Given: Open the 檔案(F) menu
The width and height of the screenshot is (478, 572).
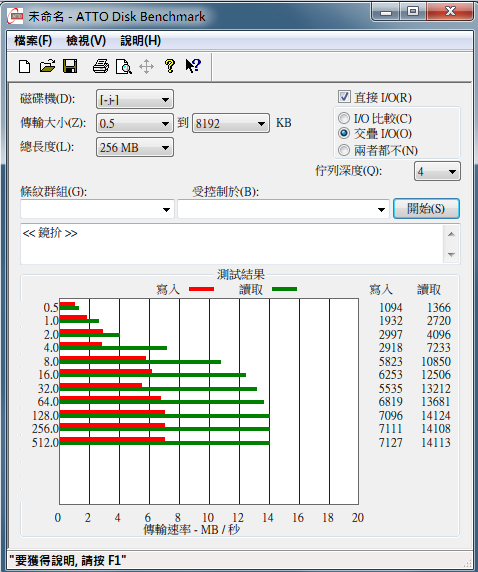Looking at the screenshot, I should (33, 40).
